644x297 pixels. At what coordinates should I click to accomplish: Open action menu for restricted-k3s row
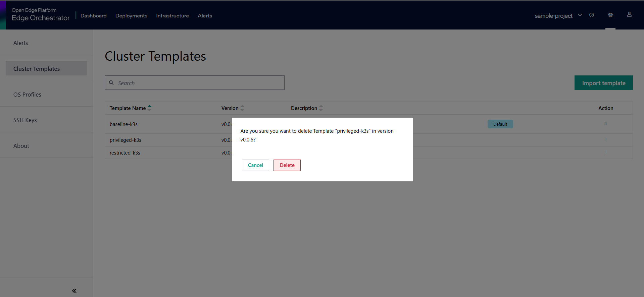click(x=606, y=152)
